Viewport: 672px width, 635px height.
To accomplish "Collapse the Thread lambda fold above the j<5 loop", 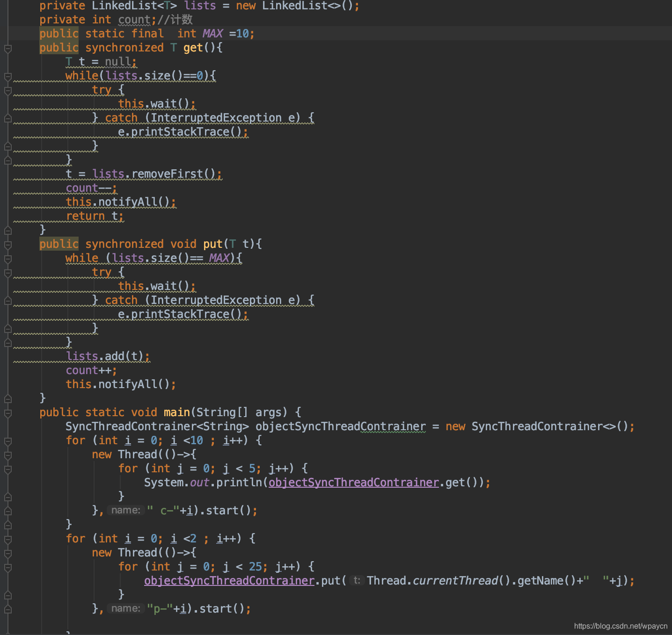I will (8, 455).
